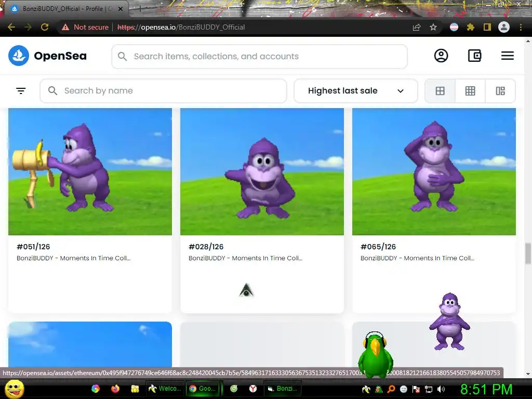This screenshot has width=532, height=399.
Task: Switch to the Bonzi... taskbar window
Action: point(282,389)
